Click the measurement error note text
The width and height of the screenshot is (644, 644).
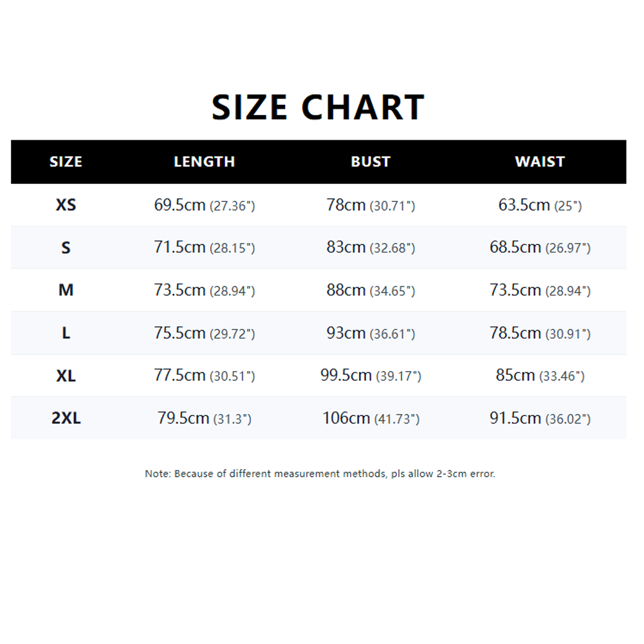[320, 474]
